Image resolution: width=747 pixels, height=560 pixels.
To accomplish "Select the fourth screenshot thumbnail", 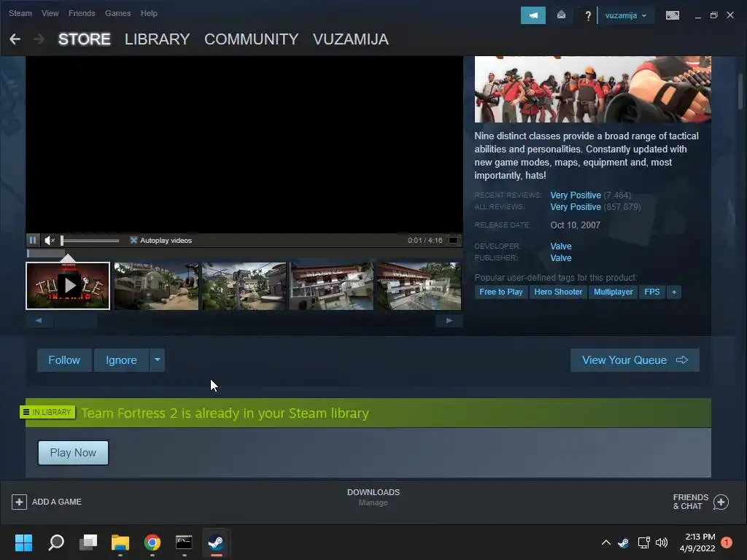I will point(332,286).
